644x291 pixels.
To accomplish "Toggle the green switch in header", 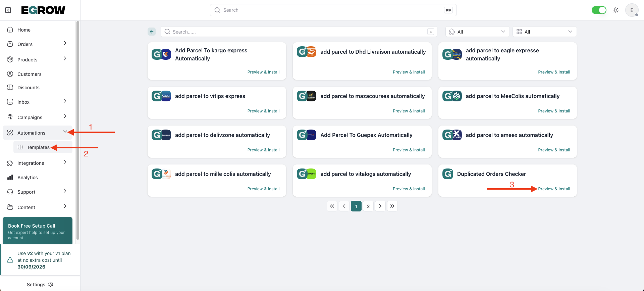I will coord(599,10).
